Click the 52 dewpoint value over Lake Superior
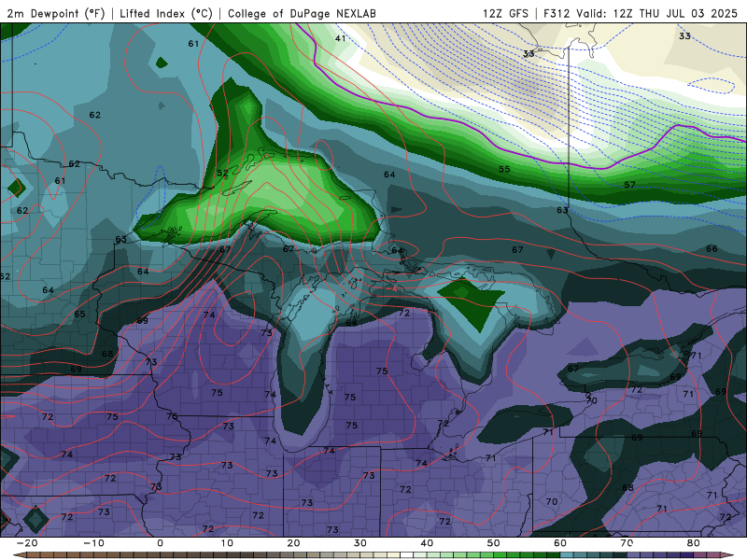The height and width of the screenshot is (560, 747). 222,173
